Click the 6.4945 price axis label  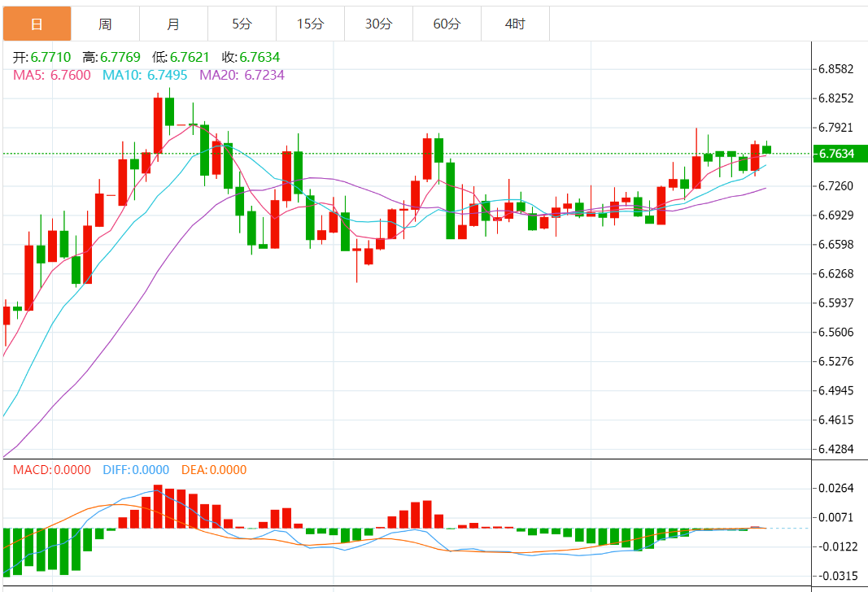[836, 391]
